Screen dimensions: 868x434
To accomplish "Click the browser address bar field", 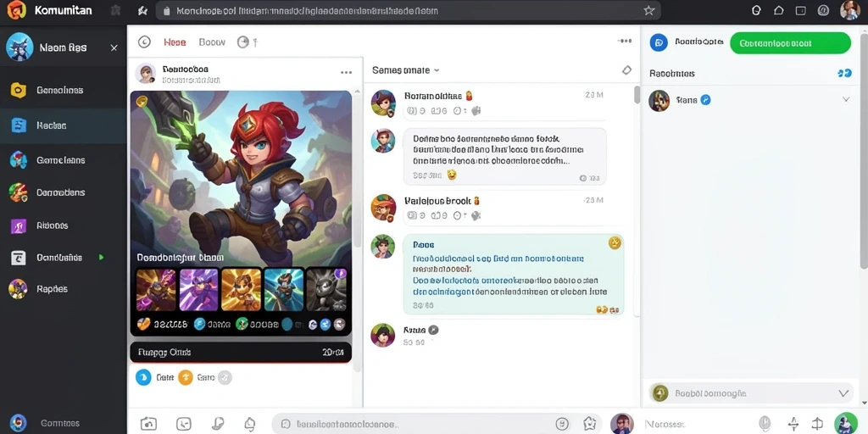I will pyautogui.click(x=409, y=10).
